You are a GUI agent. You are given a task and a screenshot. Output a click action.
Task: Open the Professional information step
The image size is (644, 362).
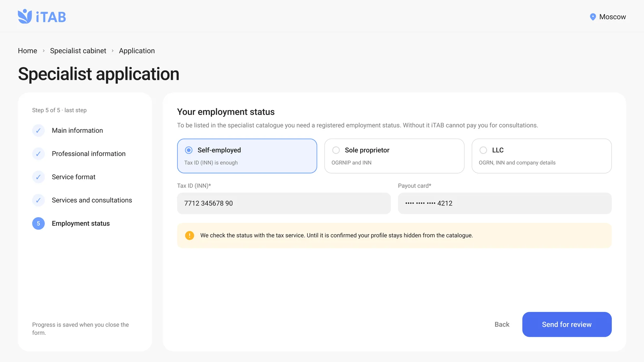pyautogui.click(x=89, y=154)
